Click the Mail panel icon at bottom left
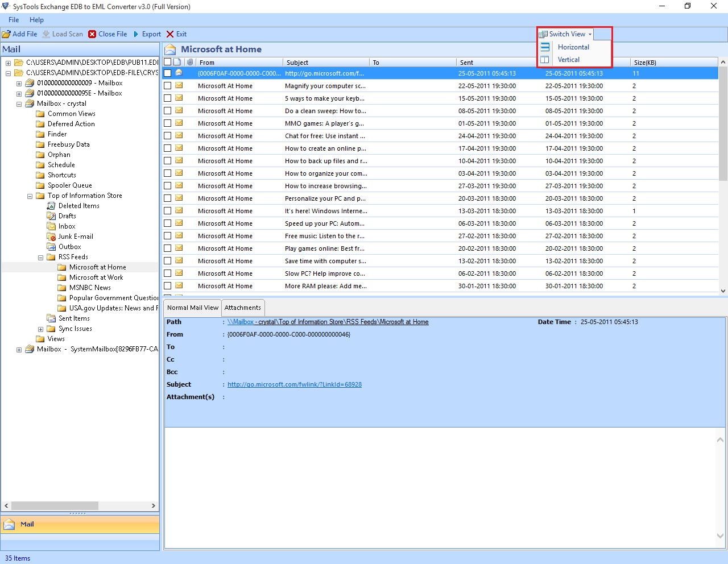 point(9,524)
